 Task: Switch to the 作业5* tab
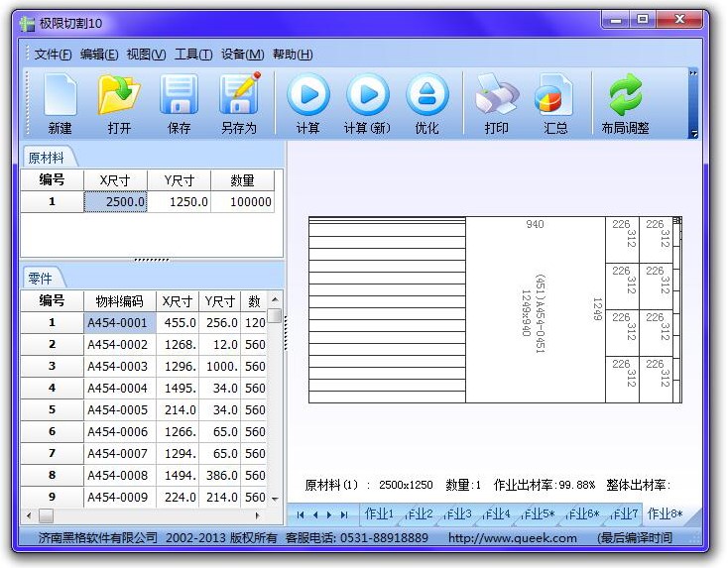[538, 513]
